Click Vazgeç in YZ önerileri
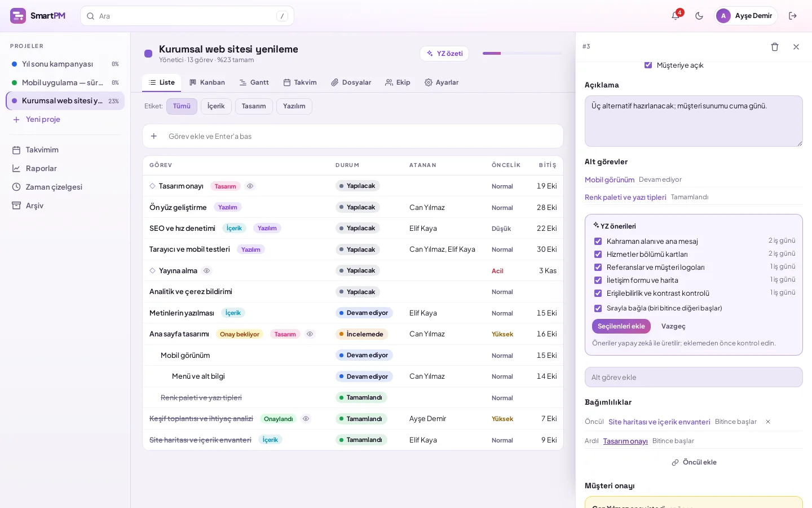Viewport: 812px width, 508px height. pyautogui.click(x=673, y=326)
